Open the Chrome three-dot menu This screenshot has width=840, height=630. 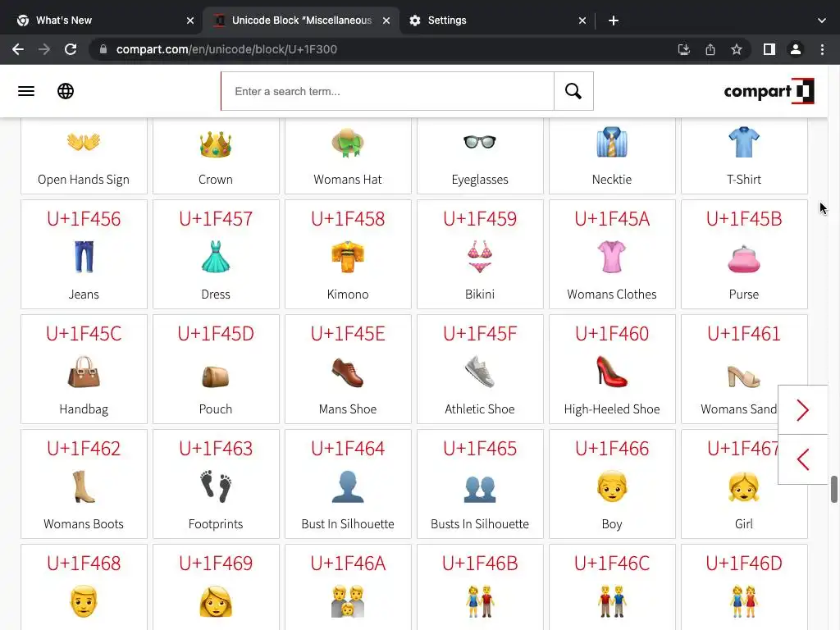(822, 49)
